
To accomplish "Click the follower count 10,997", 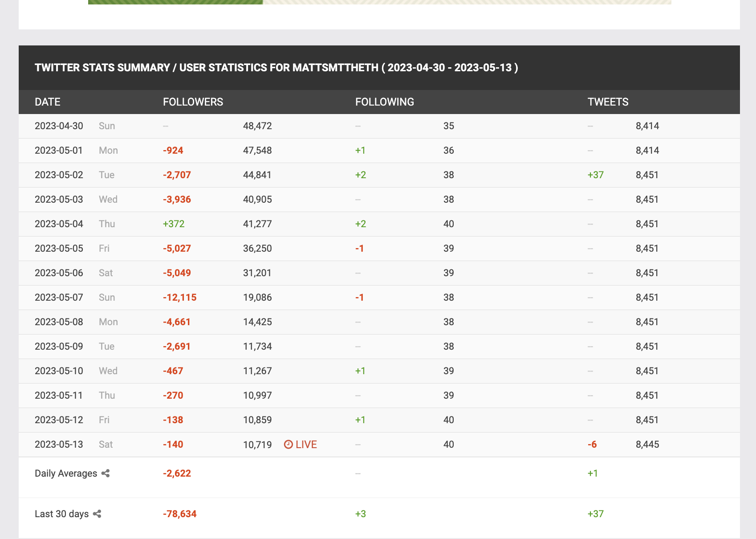I will (x=257, y=396).
